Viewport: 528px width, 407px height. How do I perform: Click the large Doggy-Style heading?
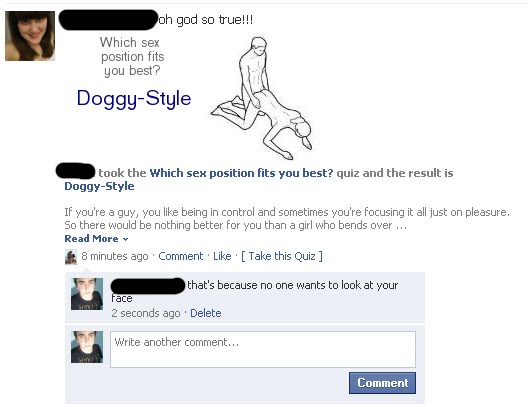coord(134,99)
